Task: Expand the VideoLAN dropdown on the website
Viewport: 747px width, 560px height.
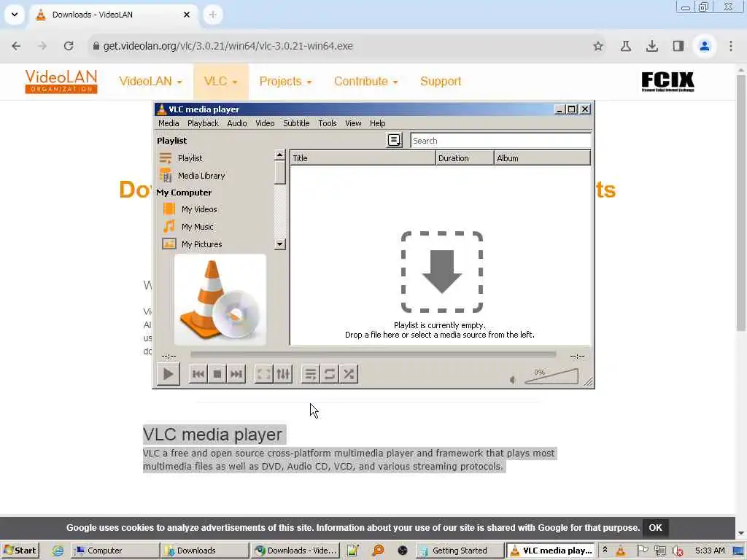Action: coord(150,82)
